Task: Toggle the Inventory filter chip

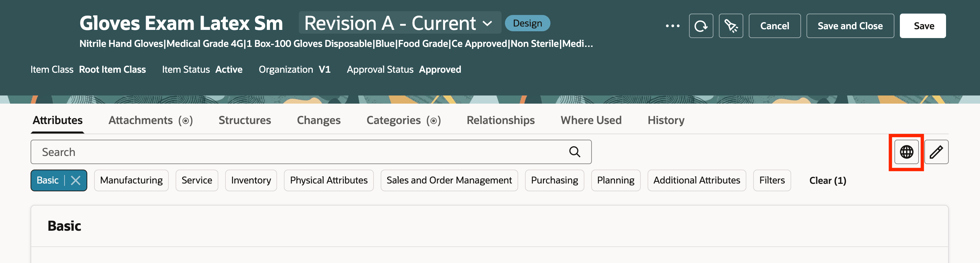Action: coord(251,180)
